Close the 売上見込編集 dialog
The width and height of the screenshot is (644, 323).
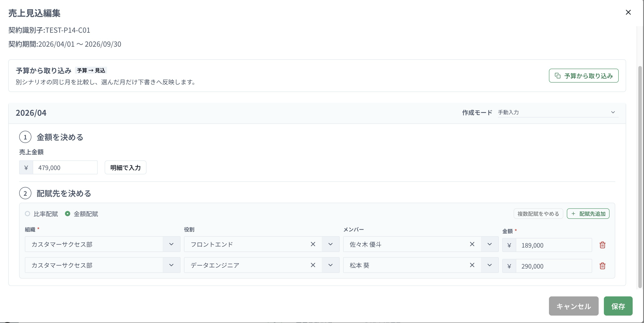coord(628,12)
